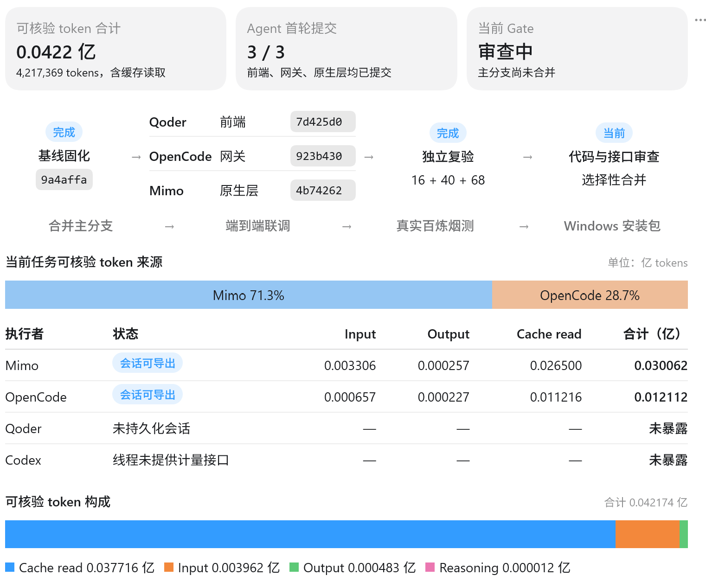
Task: Click the Codex row name in table
Action: [x=23, y=460]
